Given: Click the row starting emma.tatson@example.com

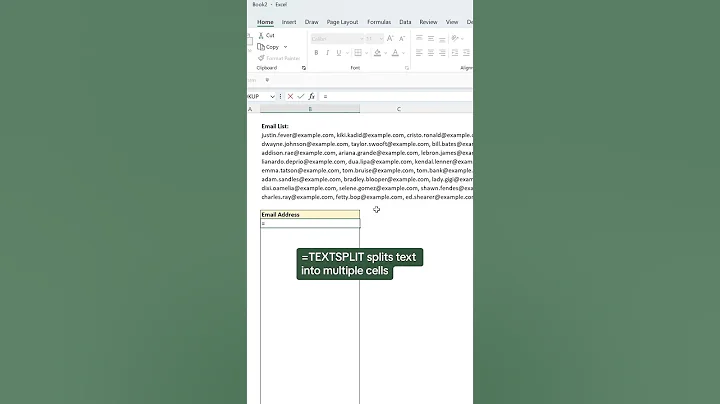Looking at the screenshot, I should click(x=367, y=170).
